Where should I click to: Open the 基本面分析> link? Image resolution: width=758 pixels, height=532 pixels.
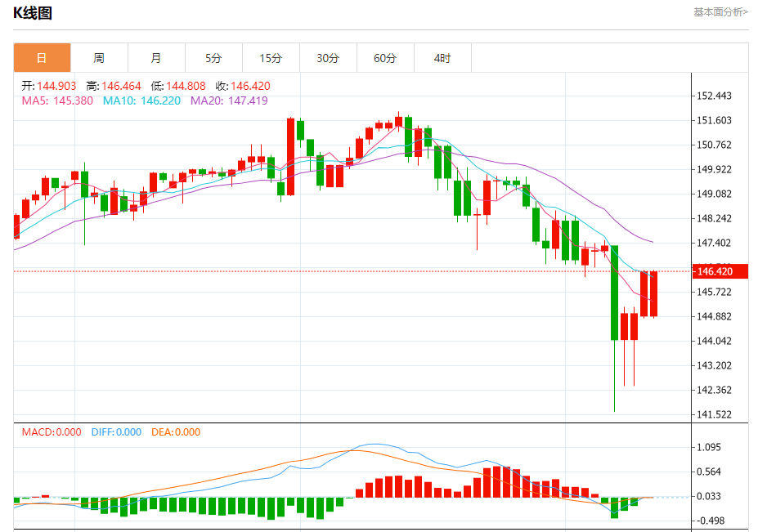coord(720,12)
